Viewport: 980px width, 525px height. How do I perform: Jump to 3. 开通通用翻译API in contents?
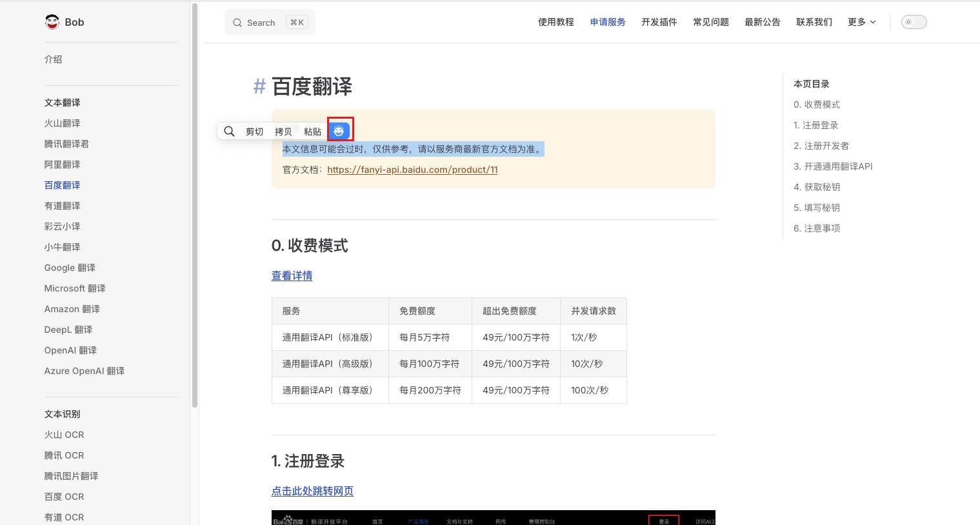click(833, 166)
